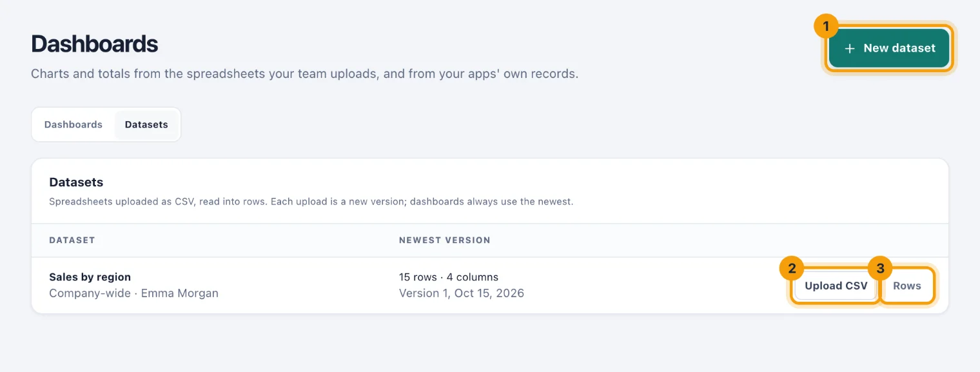Click the DATASET column header
Image resolution: width=980 pixels, height=372 pixels.
pos(72,240)
